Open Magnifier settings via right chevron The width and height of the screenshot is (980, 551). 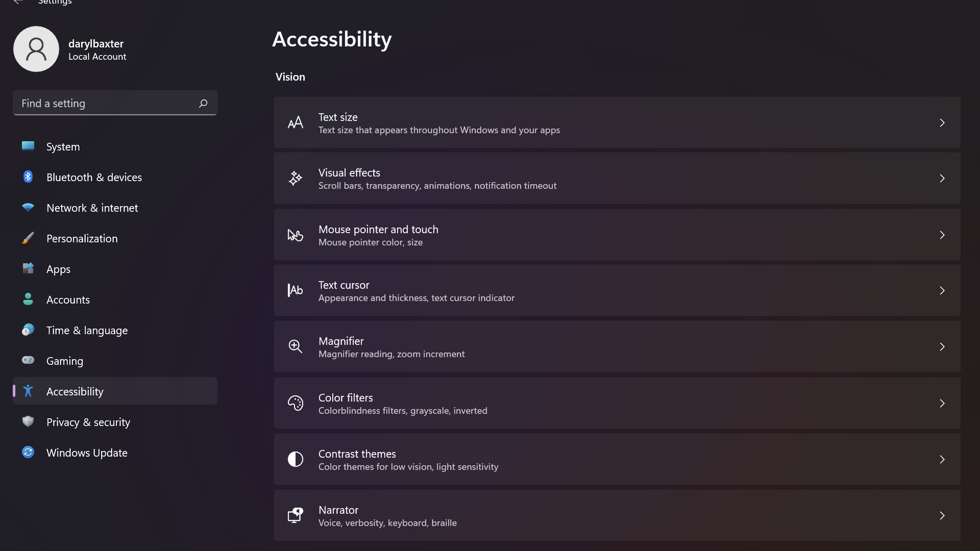coord(942,346)
